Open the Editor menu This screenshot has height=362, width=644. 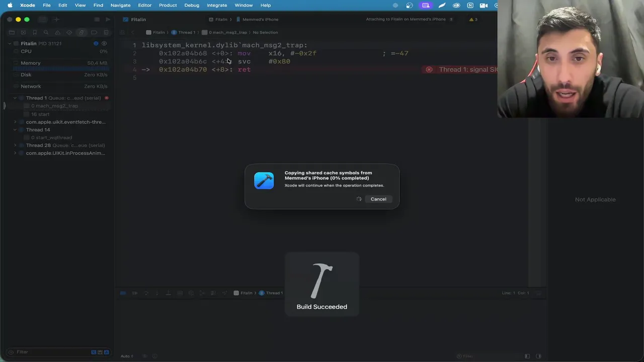144,5
